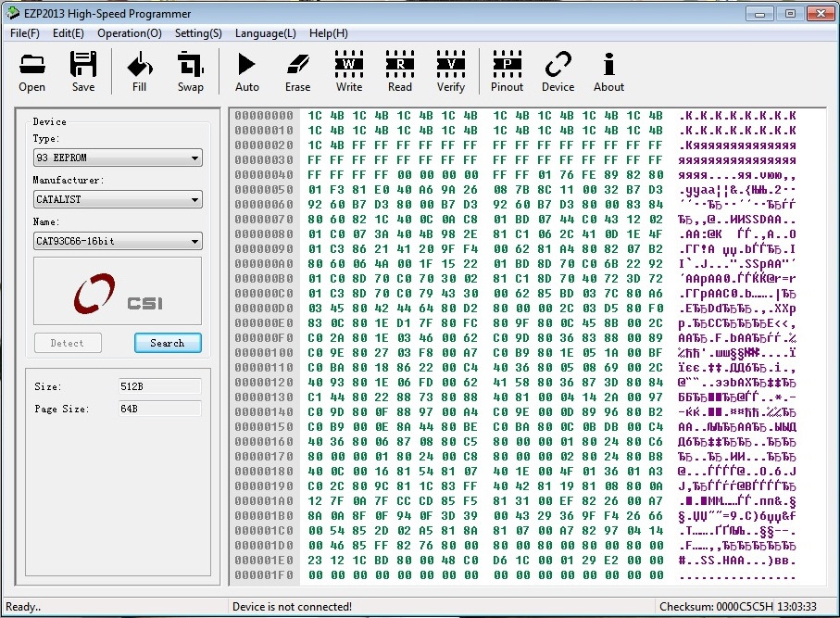Click the Read chip icon
Viewport: 840px width, 618px height.
click(400, 71)
